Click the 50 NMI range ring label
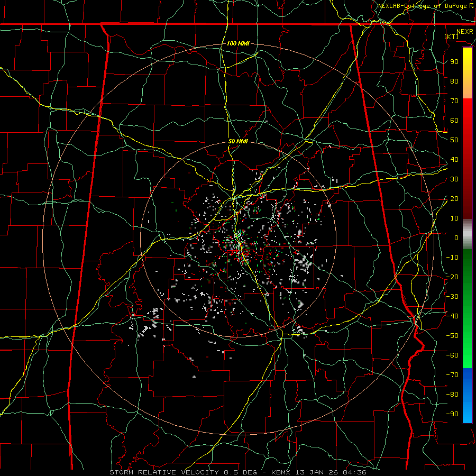This screenshot has height=476, width=476. click(238, 141)
